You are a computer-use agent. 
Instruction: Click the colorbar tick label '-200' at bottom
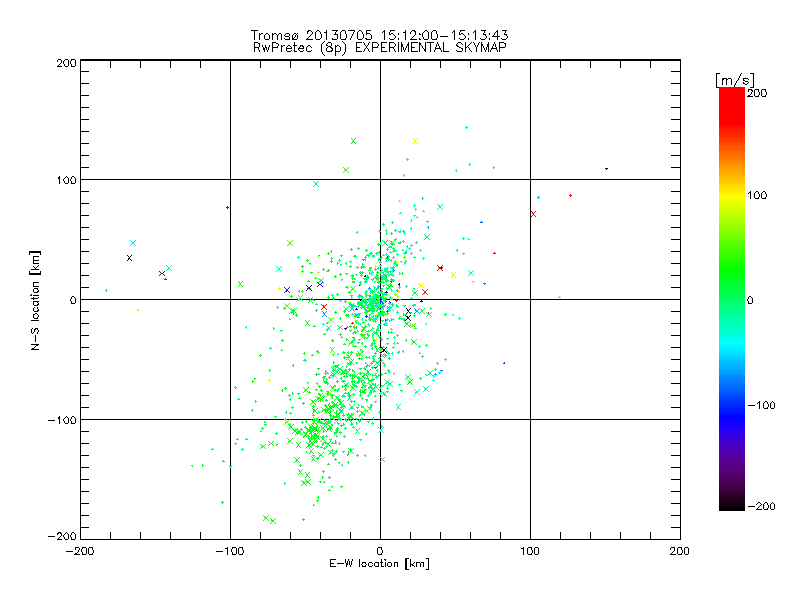coord(761,506)
